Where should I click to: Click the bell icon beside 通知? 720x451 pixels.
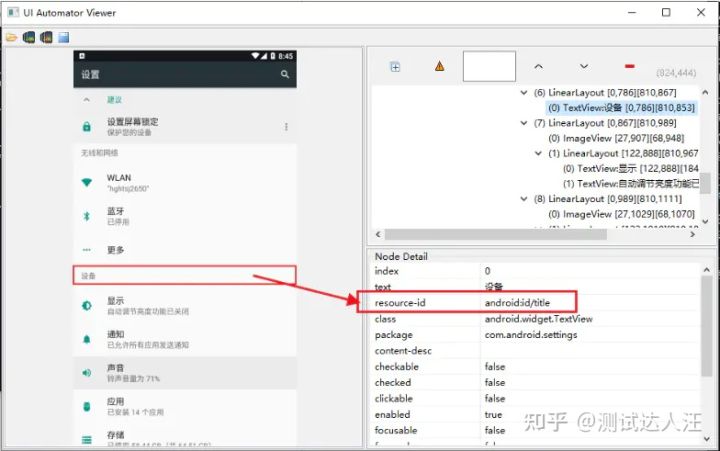[86, 339]
